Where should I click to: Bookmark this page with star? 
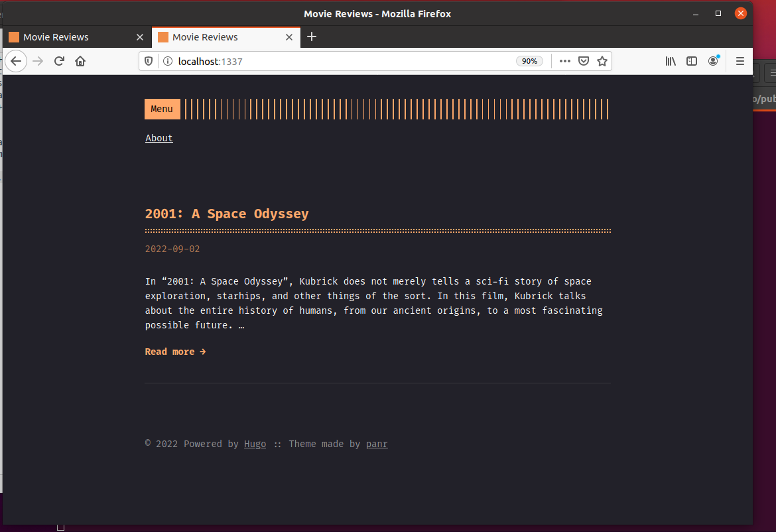pos(602,62)
